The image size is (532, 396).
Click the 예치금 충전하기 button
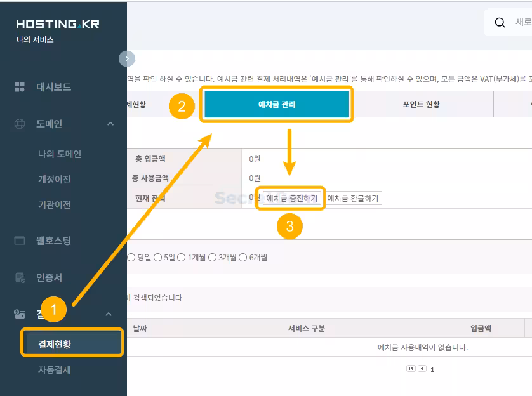292,198
